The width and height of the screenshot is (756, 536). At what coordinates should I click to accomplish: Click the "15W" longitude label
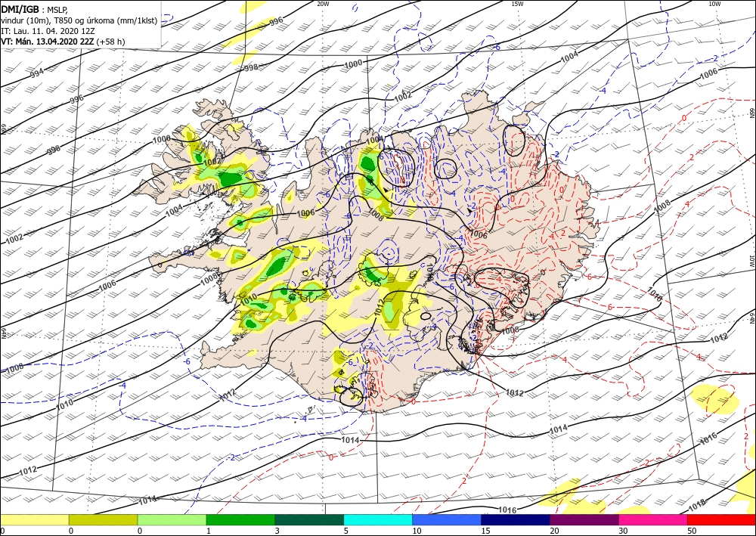point(517,4)
